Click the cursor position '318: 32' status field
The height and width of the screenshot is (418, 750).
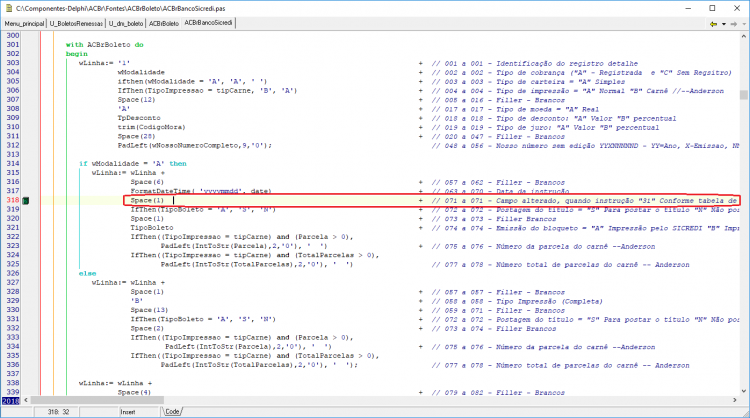point(58,412)
